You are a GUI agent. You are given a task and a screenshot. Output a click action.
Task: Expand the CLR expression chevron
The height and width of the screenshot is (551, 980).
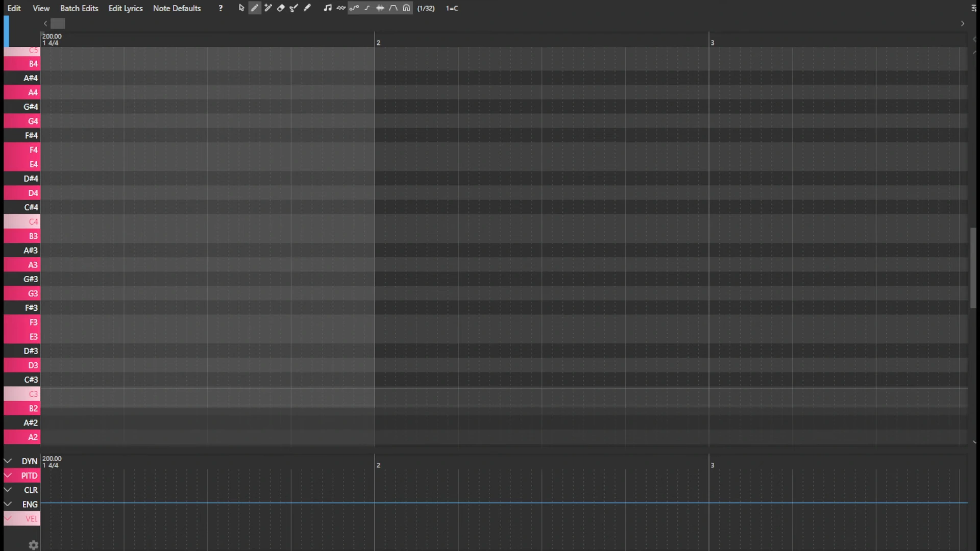tap(8, 489)
